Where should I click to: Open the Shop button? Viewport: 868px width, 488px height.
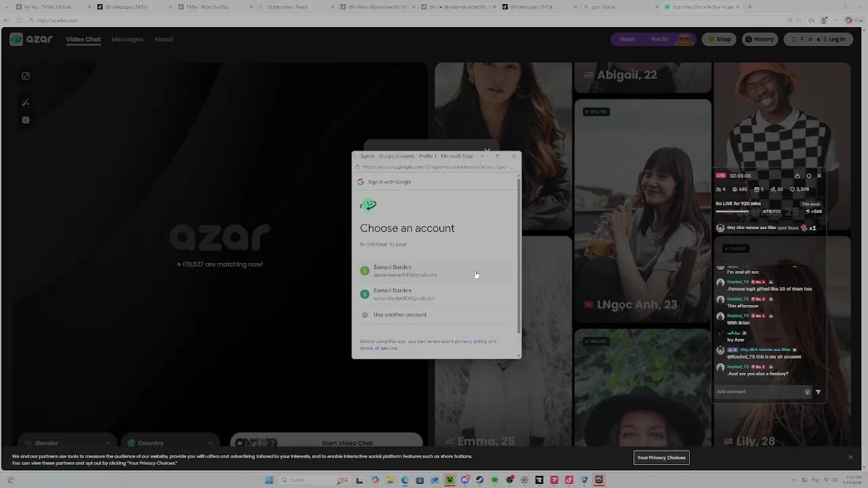(x=719, y=39)
